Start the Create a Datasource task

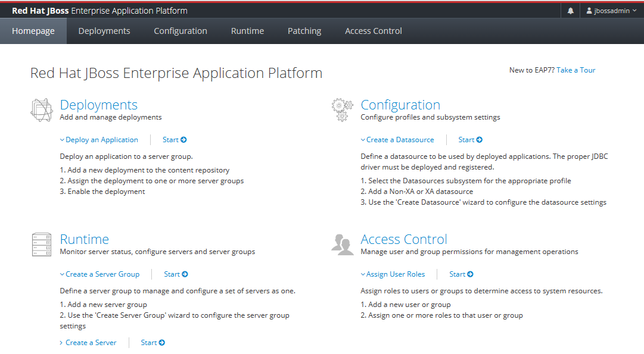470,140
